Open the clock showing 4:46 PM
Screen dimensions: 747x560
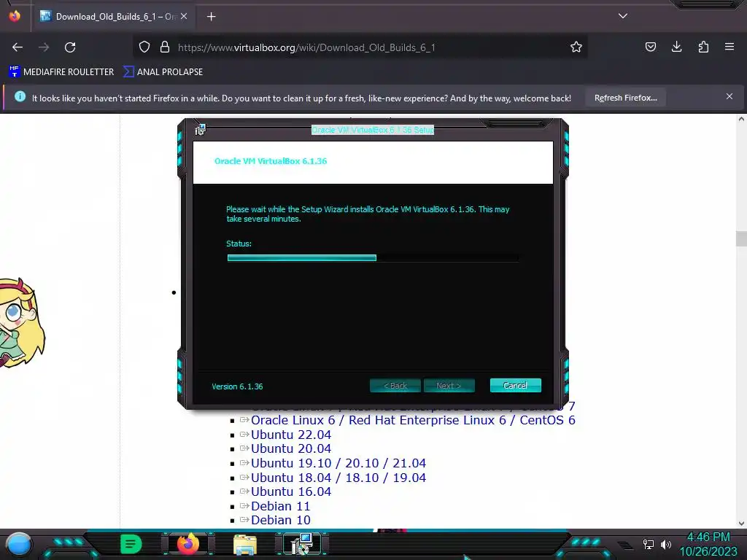click(708, 544)
